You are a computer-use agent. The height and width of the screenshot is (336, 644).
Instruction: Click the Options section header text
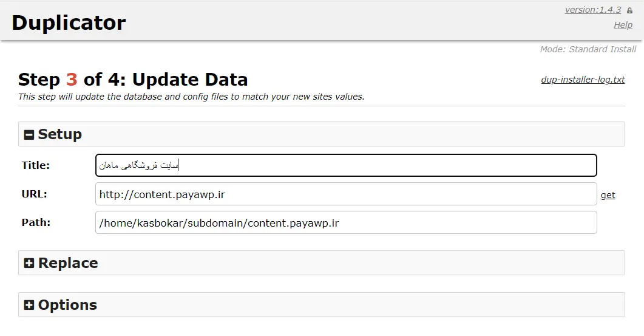(x=68, y=305)
